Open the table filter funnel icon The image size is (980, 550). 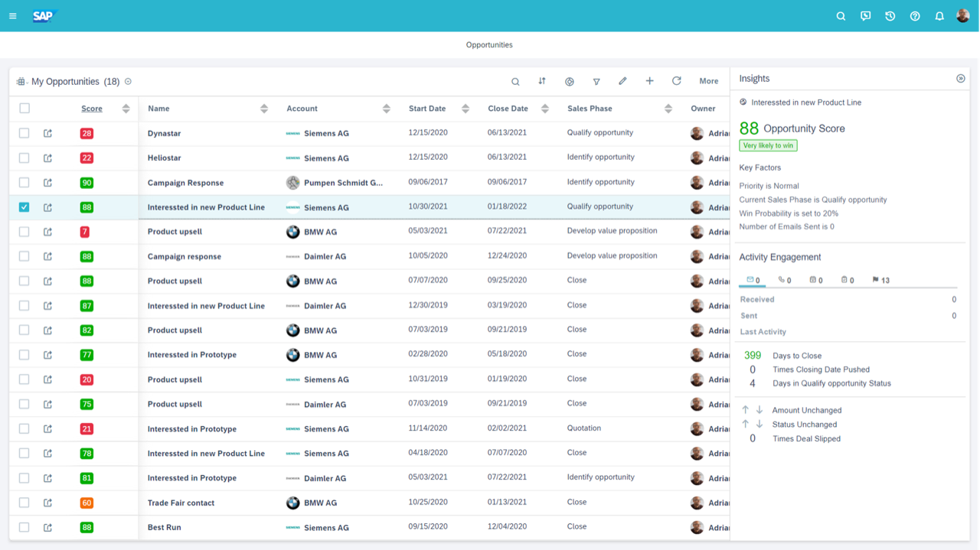coord(596,81)
